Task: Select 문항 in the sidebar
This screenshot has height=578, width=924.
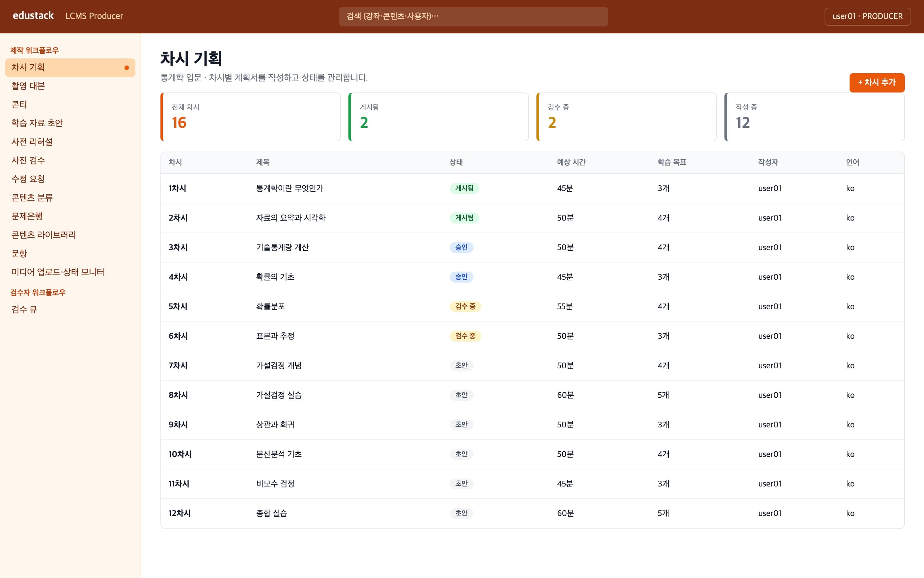Action: click(70, 254)
